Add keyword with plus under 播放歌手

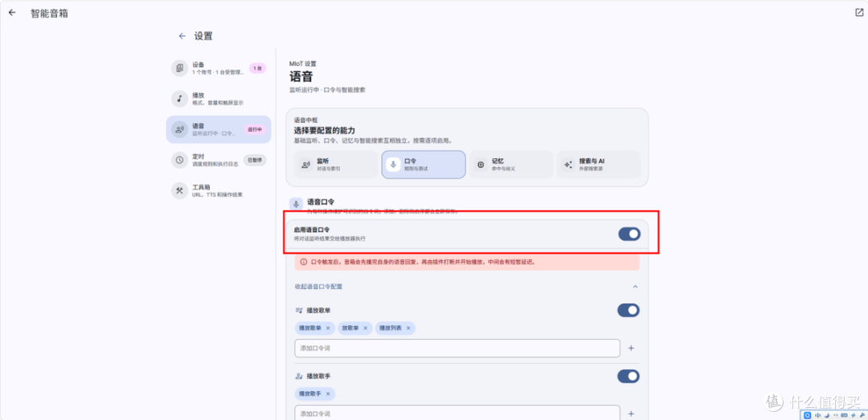coord(631,414)
